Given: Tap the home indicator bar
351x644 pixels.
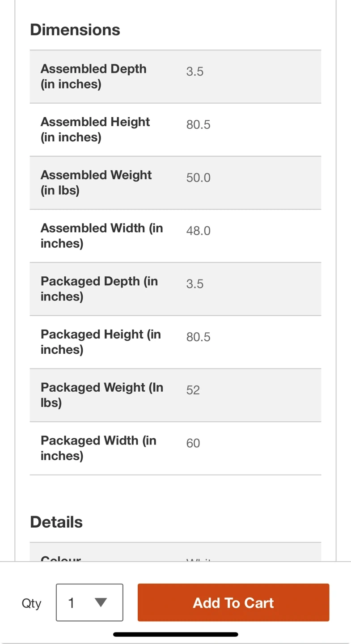Looking at the screenshot, I should coord(175,634).
